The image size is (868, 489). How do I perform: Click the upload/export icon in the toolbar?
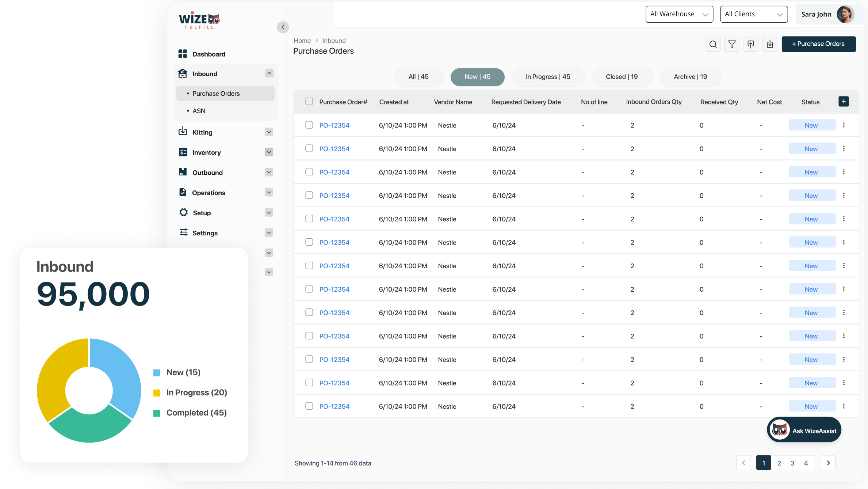751,44
